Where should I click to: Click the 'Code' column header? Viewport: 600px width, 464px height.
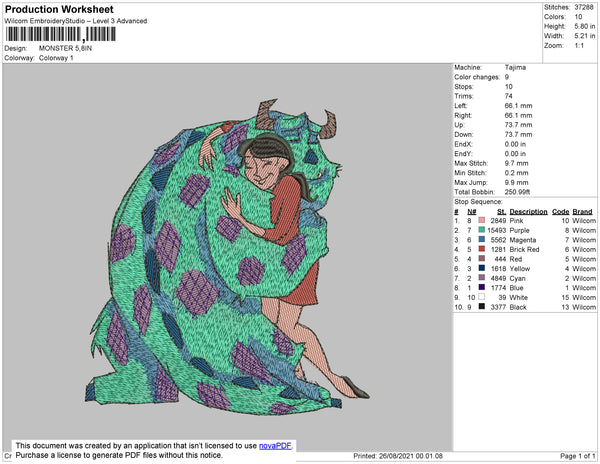click(x=561, y=212)
